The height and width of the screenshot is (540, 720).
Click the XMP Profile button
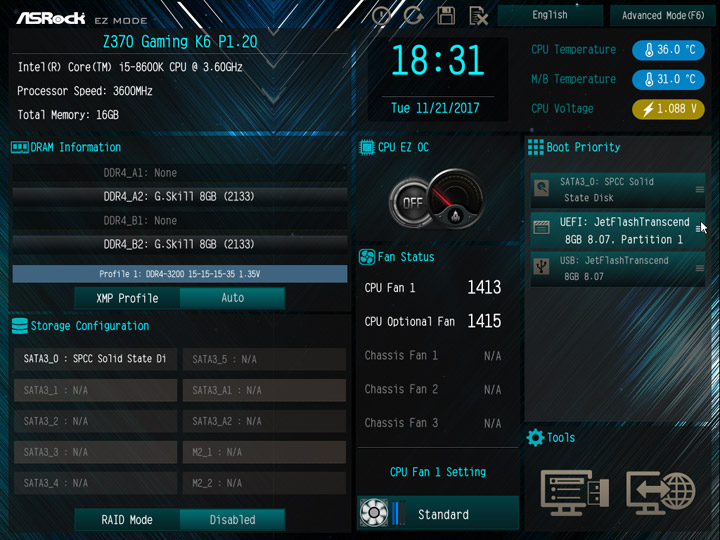tap(127, 298)
